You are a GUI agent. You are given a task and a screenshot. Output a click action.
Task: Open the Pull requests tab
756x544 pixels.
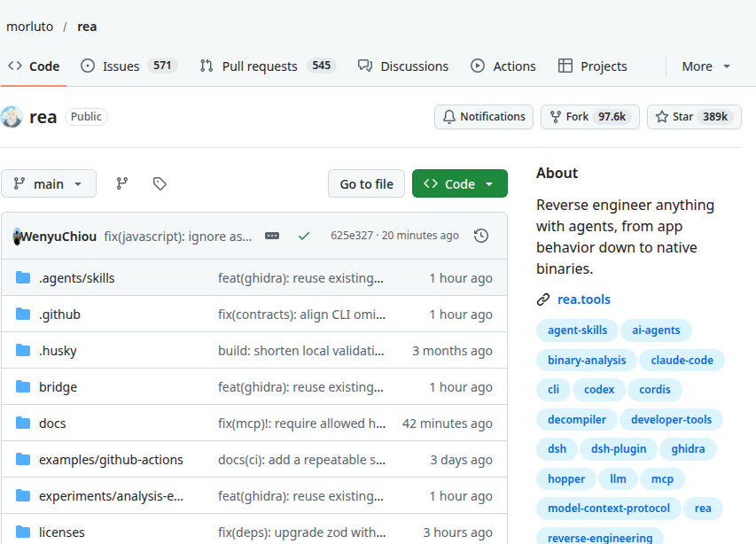coord(268,66)
